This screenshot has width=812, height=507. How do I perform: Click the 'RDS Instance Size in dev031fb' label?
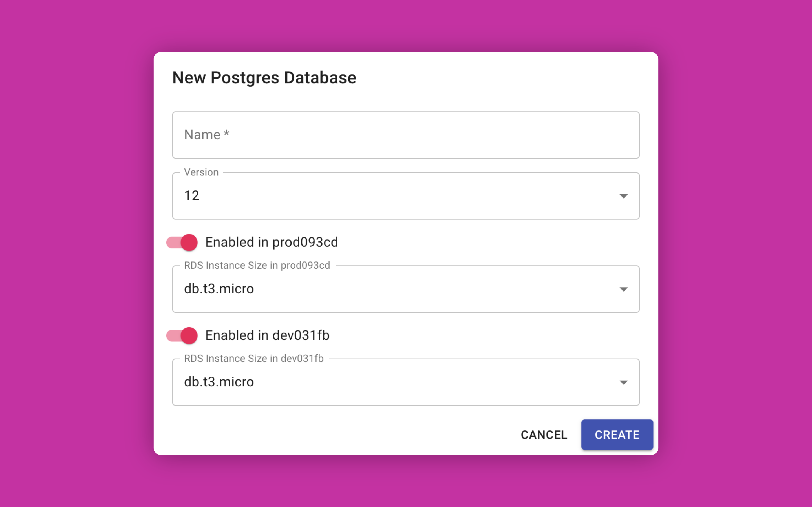coord(253,359)
